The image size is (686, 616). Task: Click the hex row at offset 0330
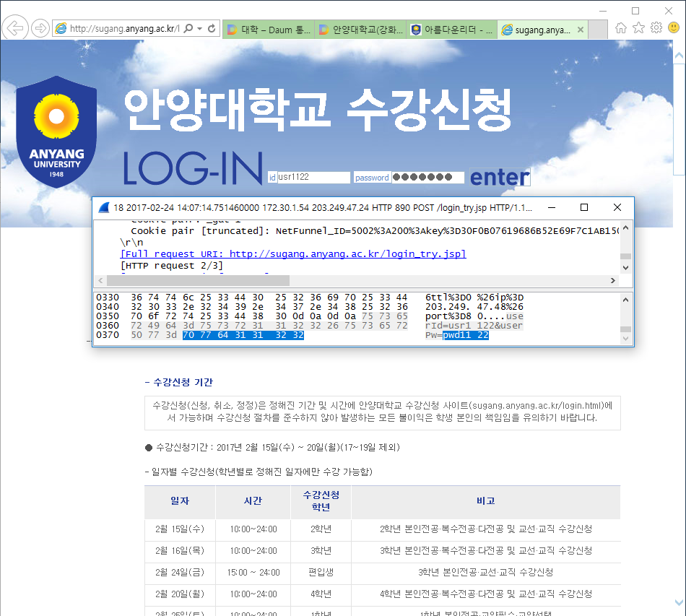tap(311, 298)
